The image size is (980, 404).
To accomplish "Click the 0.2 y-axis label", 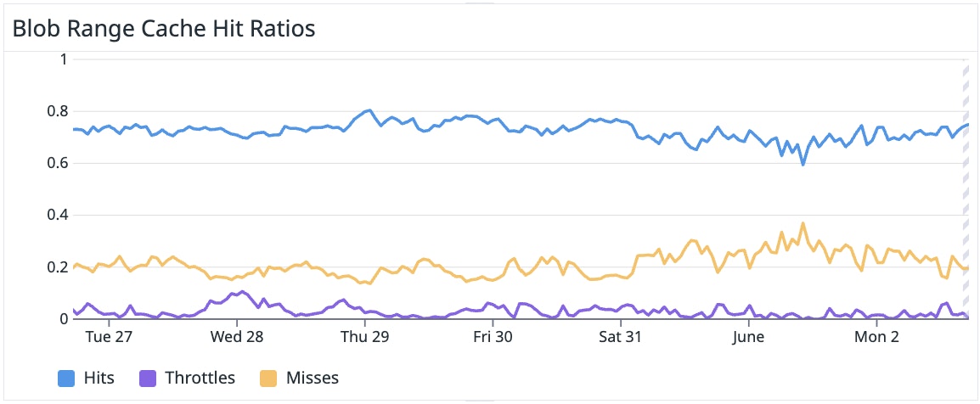I will point(58,267).
